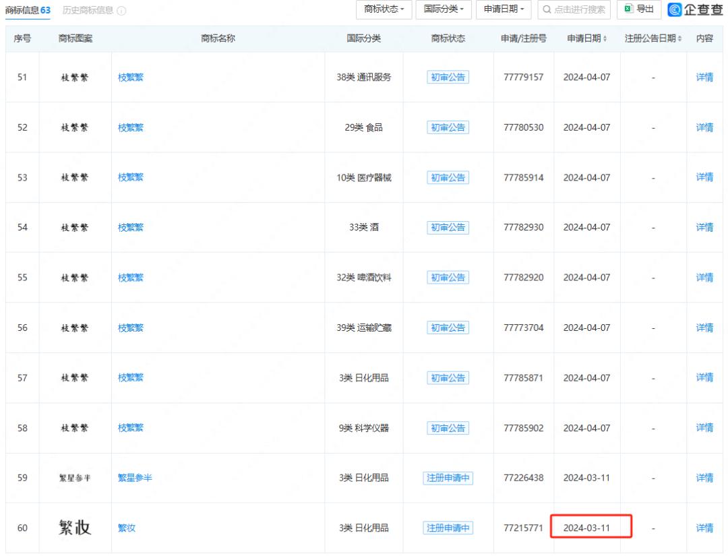Click the sort arrows on 注册公告日期 column header
Image resolution: width=728 pixels, height=560 pixels.
pos(679,39)
